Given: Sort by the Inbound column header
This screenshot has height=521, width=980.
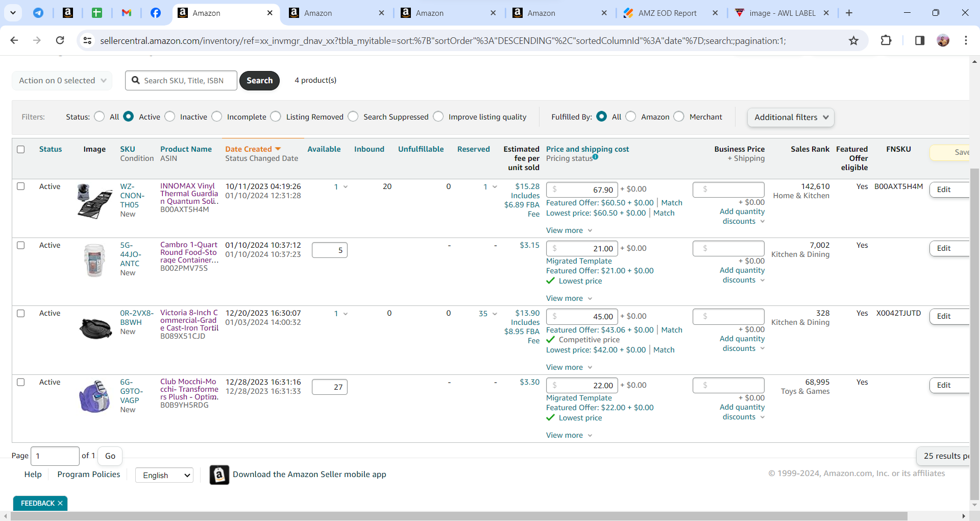Looking at the screenshot, I should [x=369, y=149].
